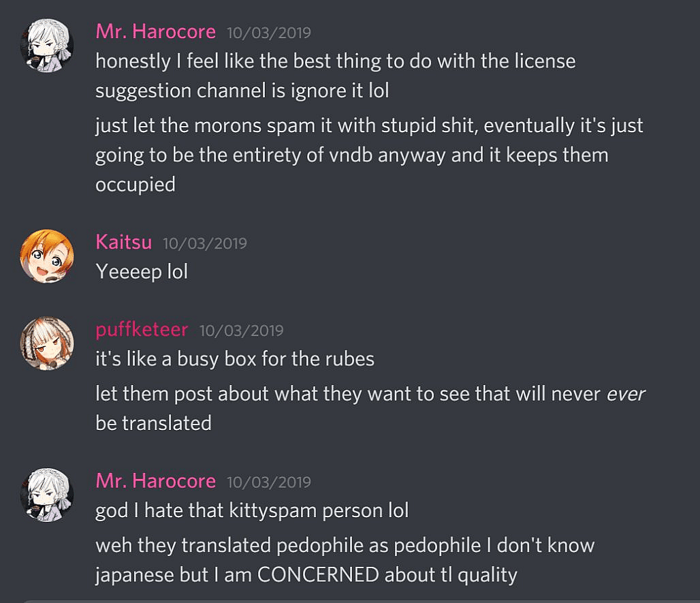Open Mr. Harocore's avatar beside the kittyspam message
Viewport: 700px width, 603px height.
47,495
